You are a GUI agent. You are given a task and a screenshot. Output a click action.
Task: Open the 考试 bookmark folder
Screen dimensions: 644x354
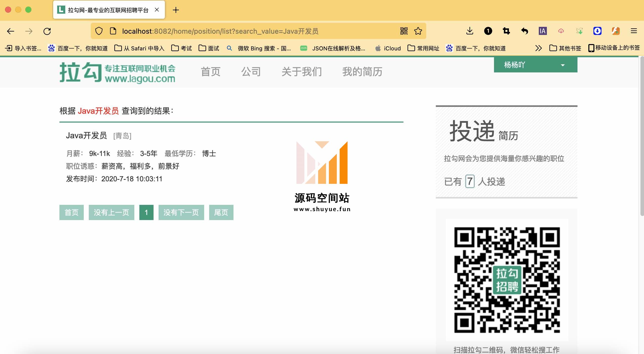(x=181, y=48)
